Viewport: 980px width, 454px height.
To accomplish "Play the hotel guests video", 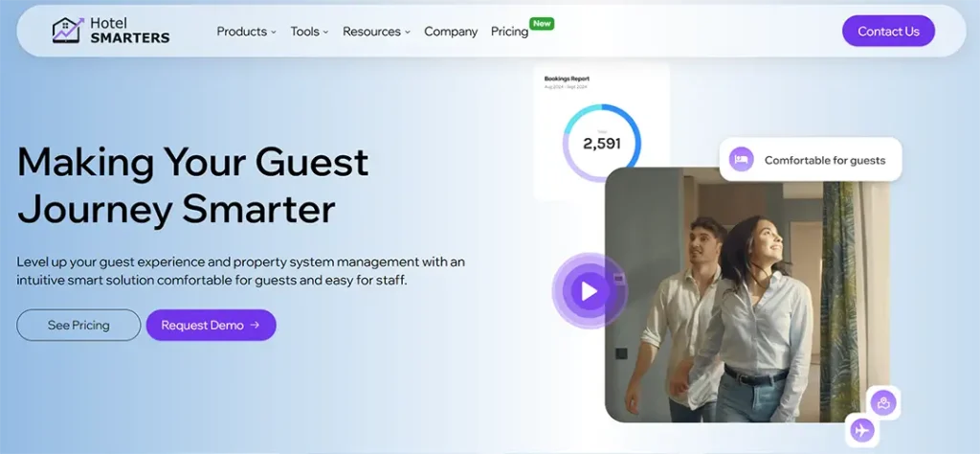I will tap(589, 290).
